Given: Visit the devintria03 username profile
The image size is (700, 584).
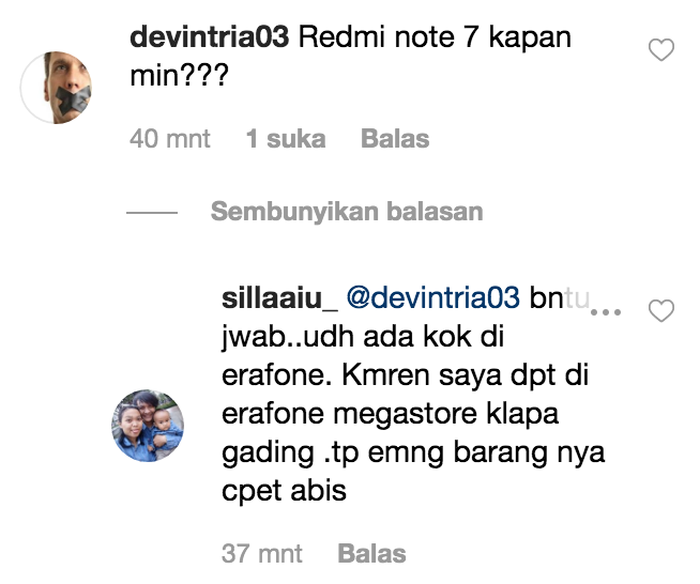Looking at the screenshot, I should 209,37.
